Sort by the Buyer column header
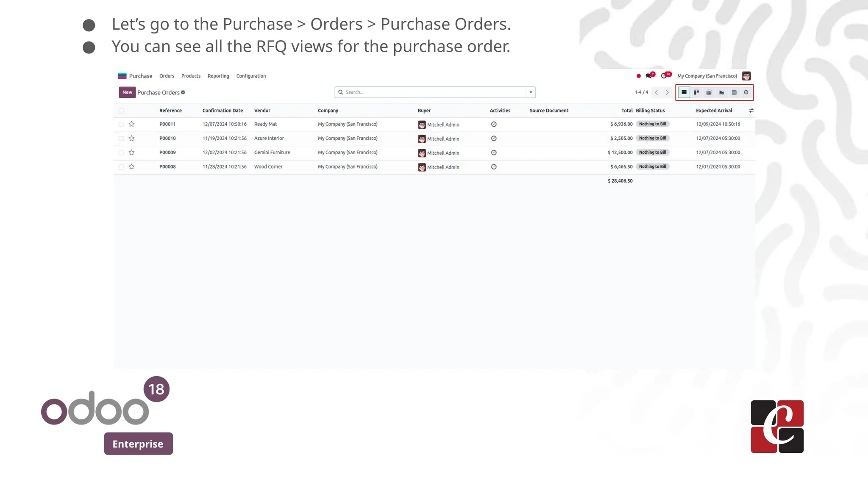Viewport: 868px width, 488px height. coord(424,111)
